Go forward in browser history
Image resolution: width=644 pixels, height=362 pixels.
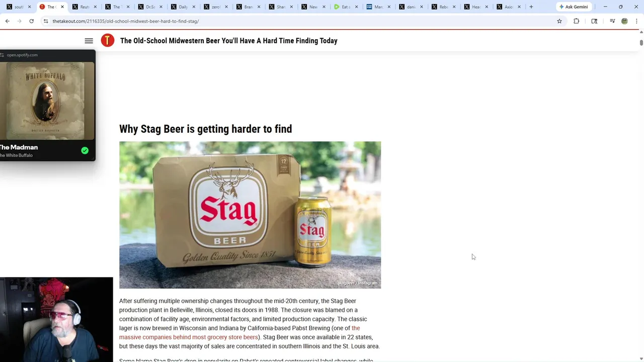[x=19, y=21]
